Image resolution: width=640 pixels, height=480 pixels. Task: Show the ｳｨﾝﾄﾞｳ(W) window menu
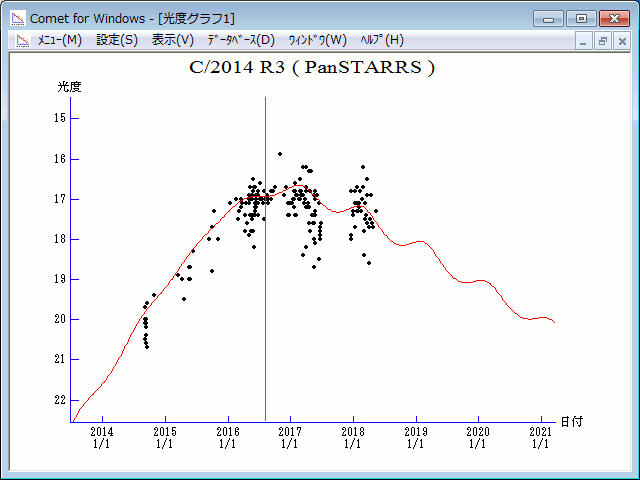tap(317, 40)
